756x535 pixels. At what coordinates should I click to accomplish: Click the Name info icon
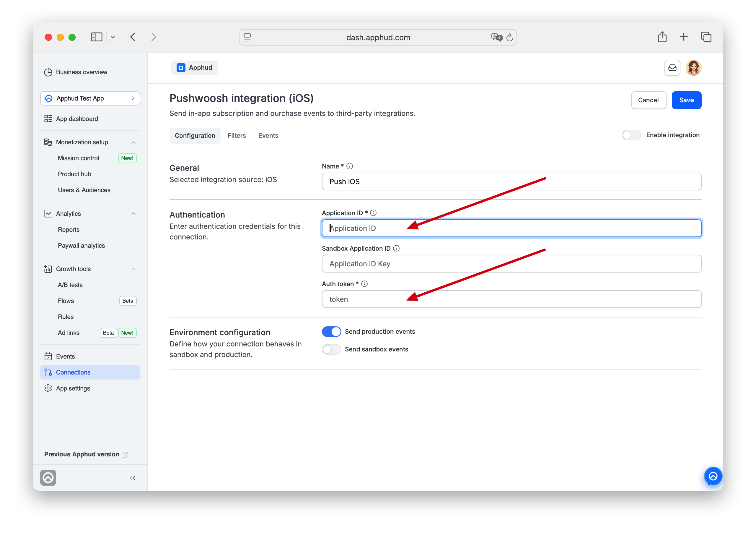pos(350,166)
